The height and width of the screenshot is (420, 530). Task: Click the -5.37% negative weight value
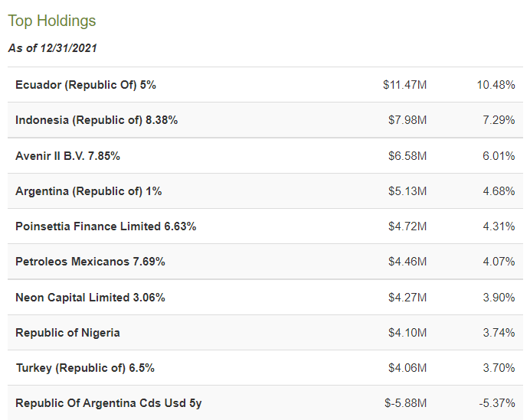pyautogui.click(x=496, y=403)
